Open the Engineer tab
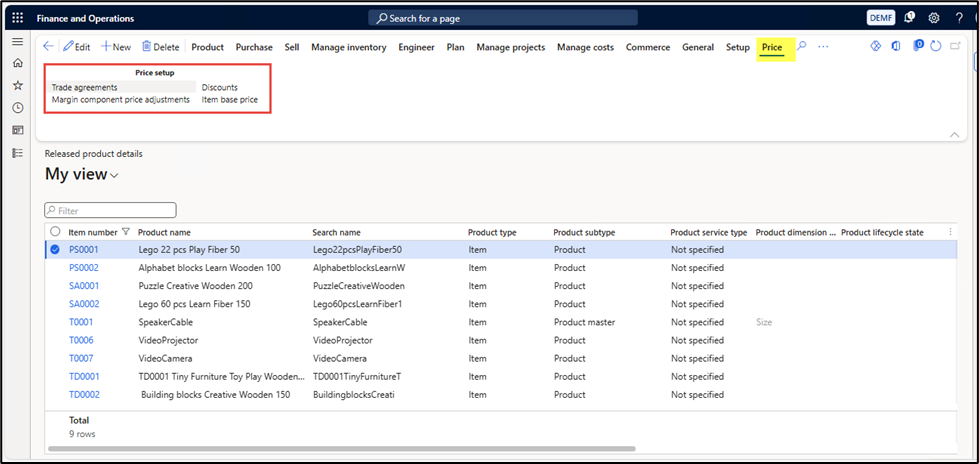The image size is (979, 464). pos(416,47)
